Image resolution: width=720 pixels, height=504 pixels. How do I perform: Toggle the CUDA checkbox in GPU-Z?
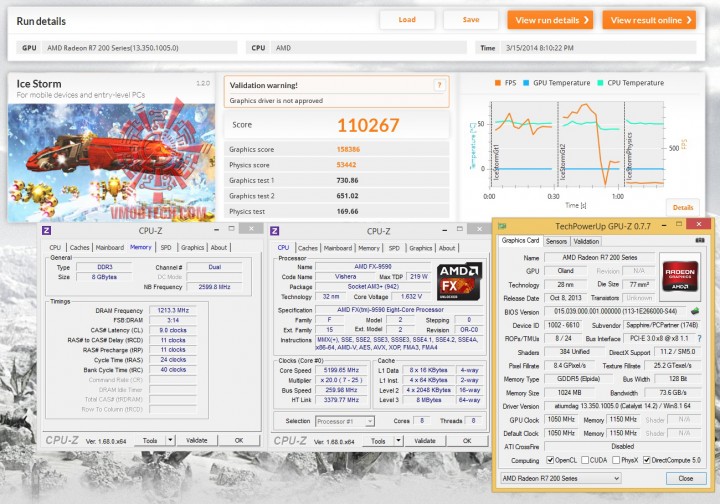click(585, 460)
